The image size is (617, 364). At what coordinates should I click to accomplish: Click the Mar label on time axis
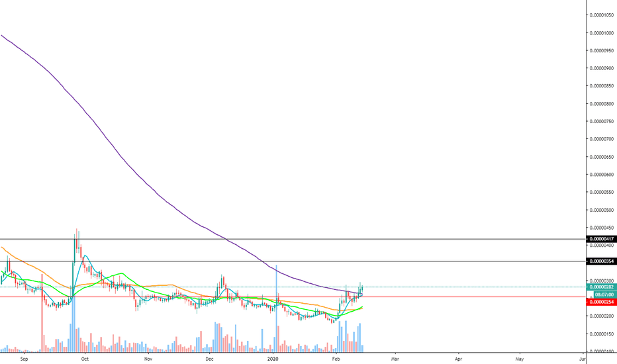pyautogui.click(x=395, y=359)
